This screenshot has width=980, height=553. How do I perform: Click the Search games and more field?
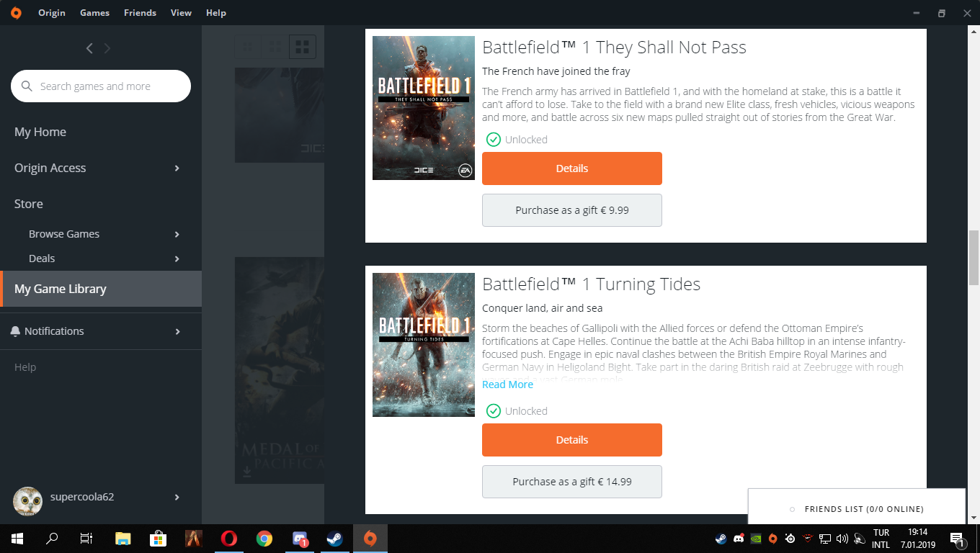click(x=101, y=86)
